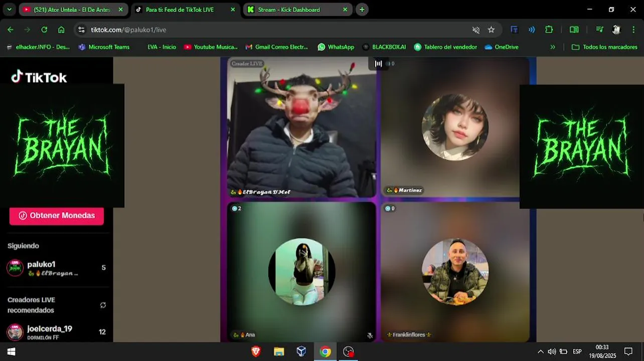Open the Windows Start menu
This screenshot has width=644, height=361.
11,351
